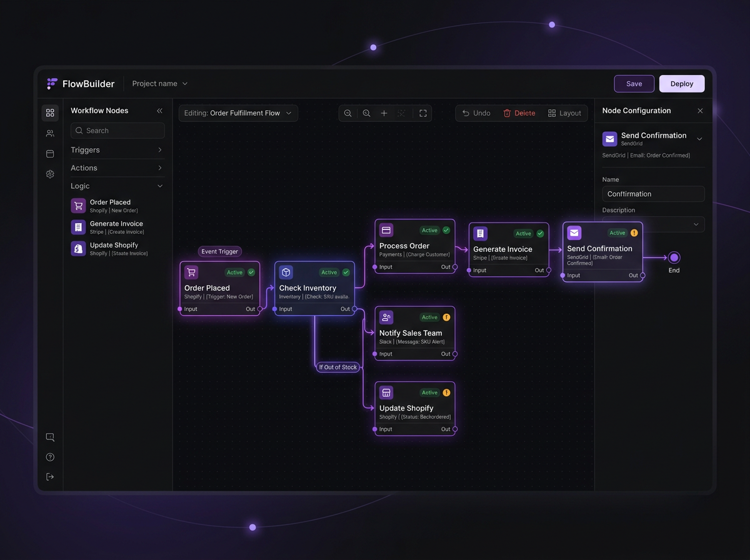
Task: Collapse the Logic section
Action: click(x=117, y=186)
